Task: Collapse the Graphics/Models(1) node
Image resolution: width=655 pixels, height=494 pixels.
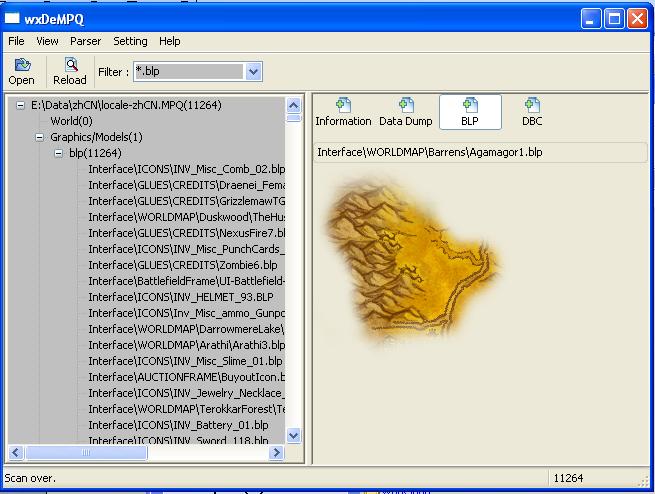Action: 39,137
